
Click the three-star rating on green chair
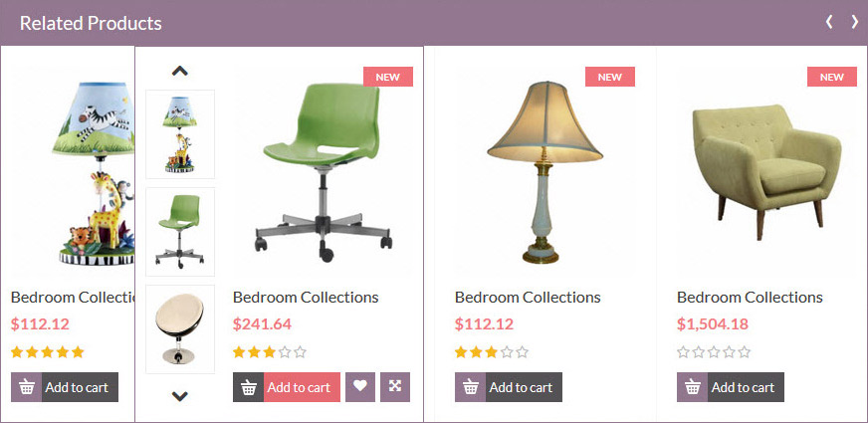point(270,352)
